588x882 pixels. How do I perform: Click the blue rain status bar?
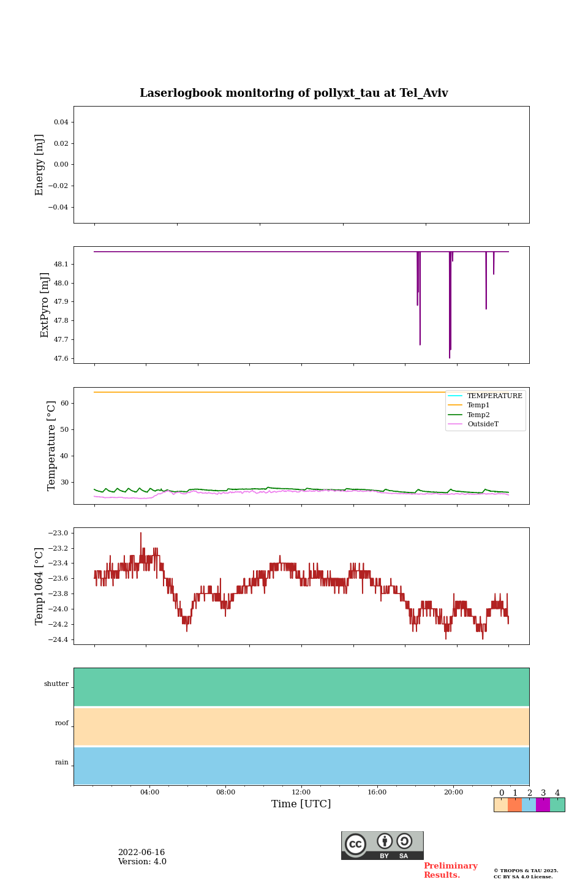tap(301, 766)
